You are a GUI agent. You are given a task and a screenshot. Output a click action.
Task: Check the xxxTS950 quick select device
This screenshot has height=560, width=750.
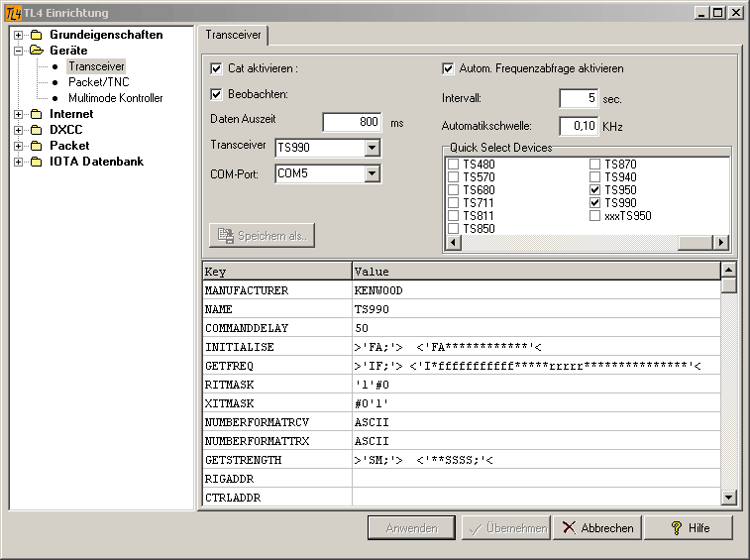(x=594, y=216)
